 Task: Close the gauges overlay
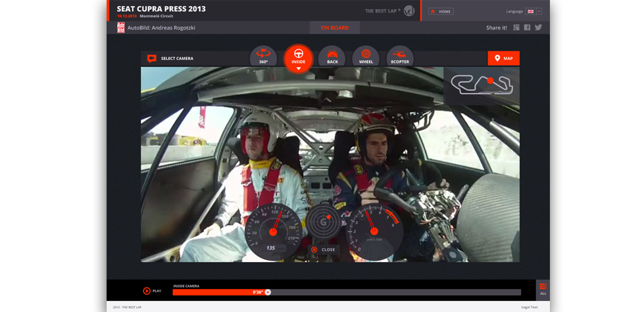point(324,249)
